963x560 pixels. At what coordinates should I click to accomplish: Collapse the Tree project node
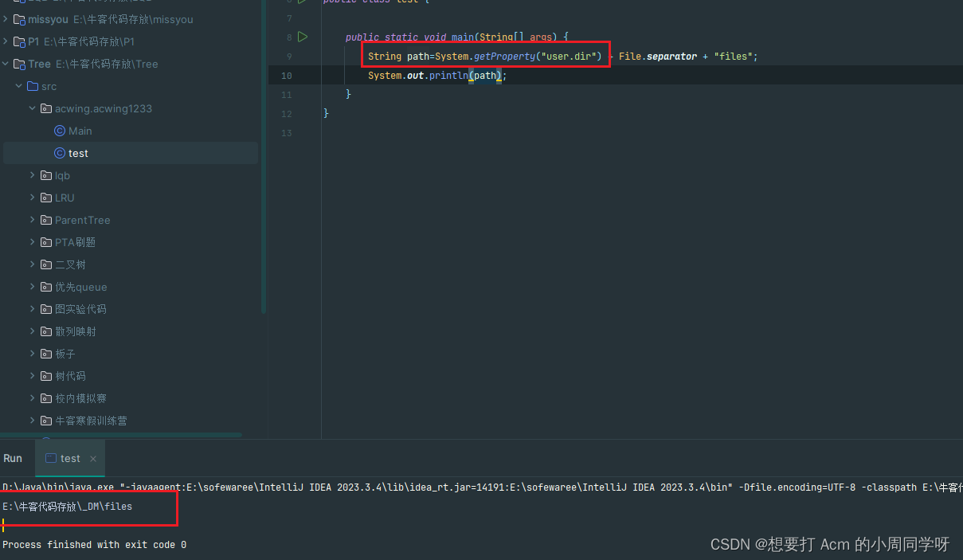(x=6, y=64)
